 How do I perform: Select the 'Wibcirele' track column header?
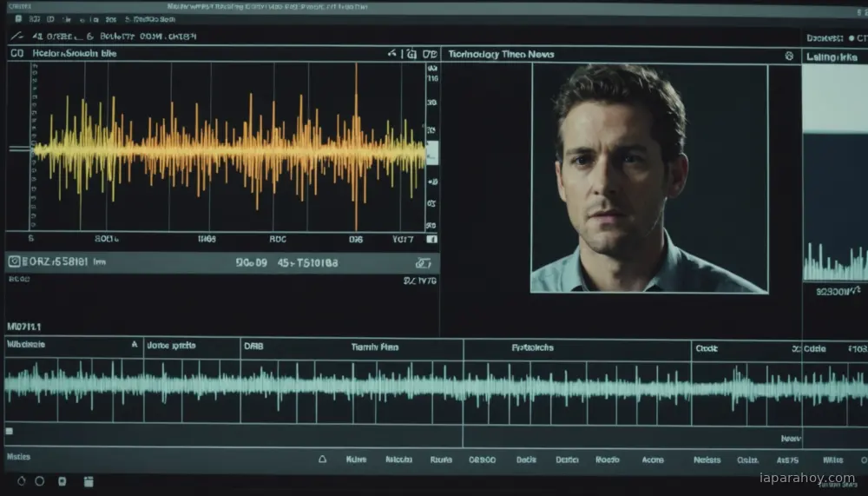tap(25, 345)
